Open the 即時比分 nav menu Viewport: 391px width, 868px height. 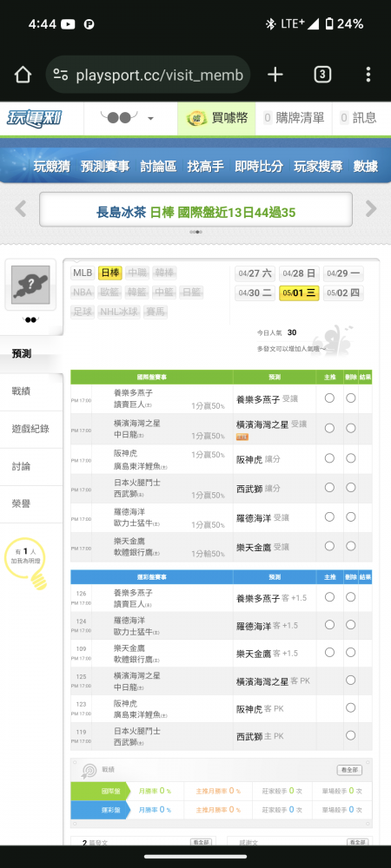pyautogui.click(x=259, y=166)
